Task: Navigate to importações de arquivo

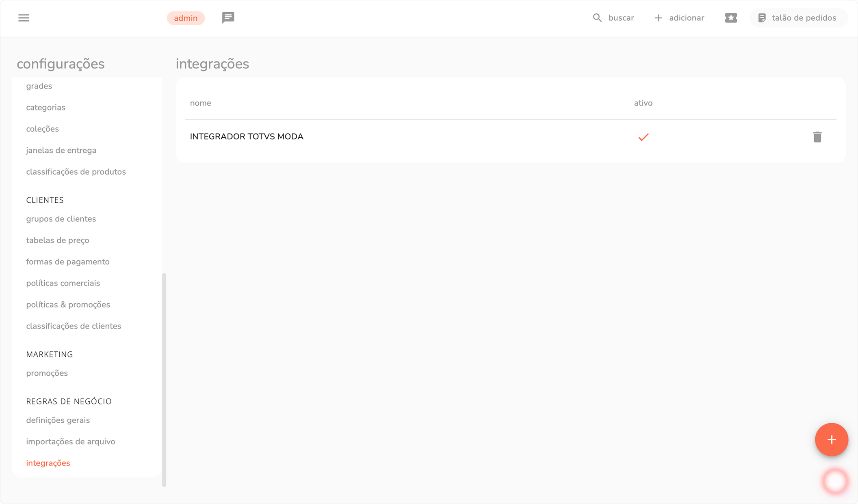Action: 71,442
